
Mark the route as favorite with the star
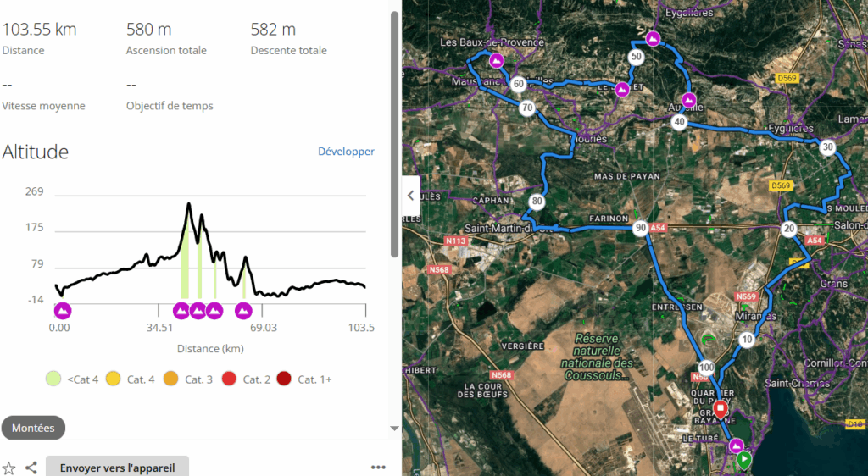tap(9, 468)
